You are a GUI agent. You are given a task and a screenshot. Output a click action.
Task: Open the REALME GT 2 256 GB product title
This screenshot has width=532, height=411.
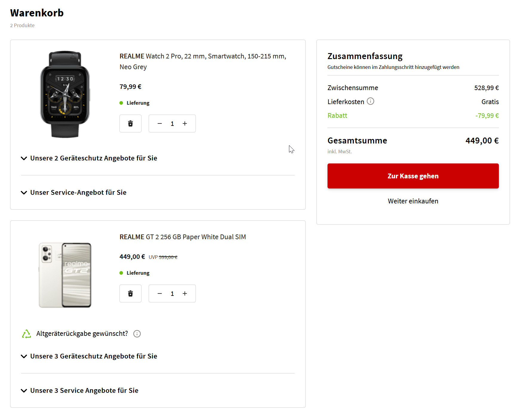point(183,237)
